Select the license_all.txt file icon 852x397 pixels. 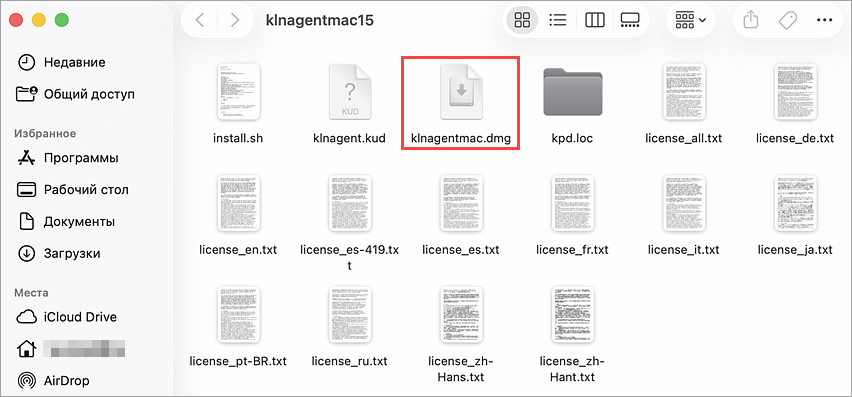click(x=684, y=92)
